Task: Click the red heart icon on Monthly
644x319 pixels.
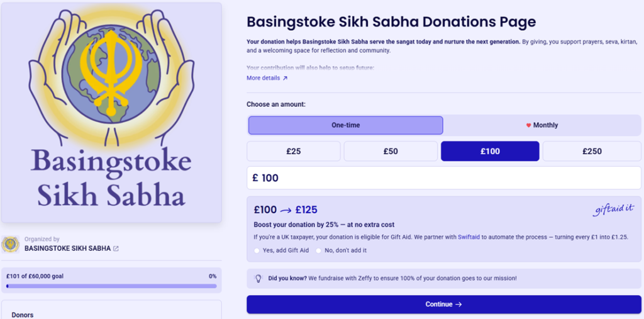Action: 529,125
